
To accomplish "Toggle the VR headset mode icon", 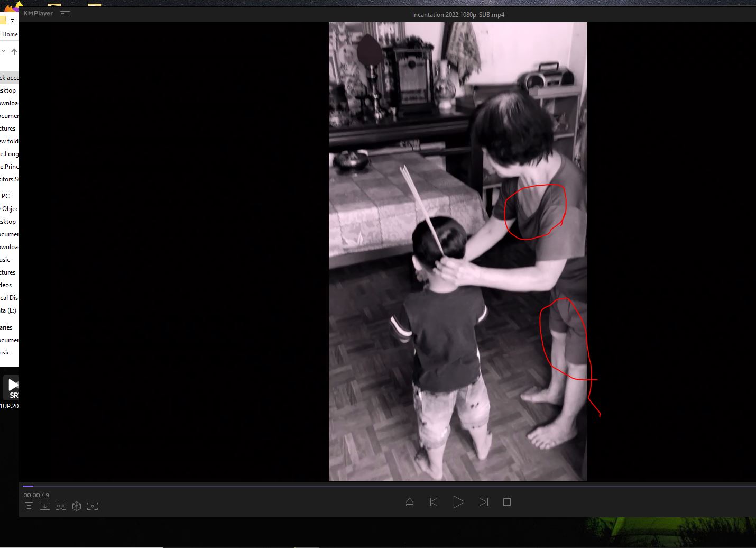I will point(61,506).
